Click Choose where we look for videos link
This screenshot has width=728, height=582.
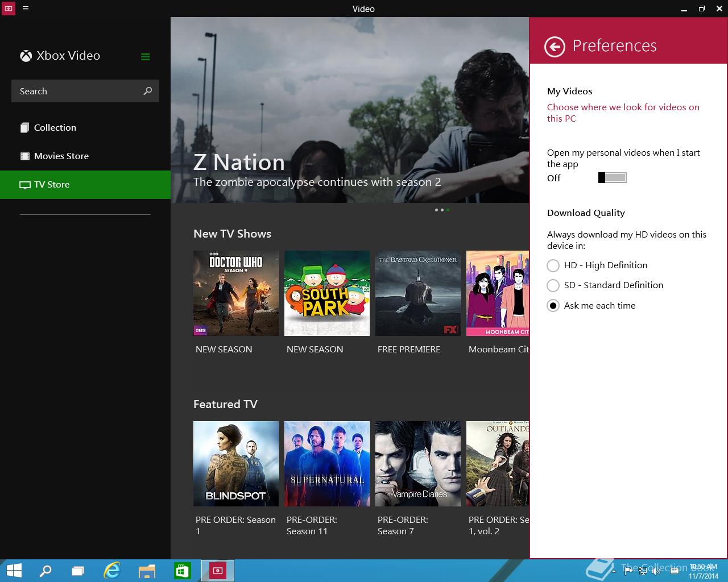coord(623,113)
